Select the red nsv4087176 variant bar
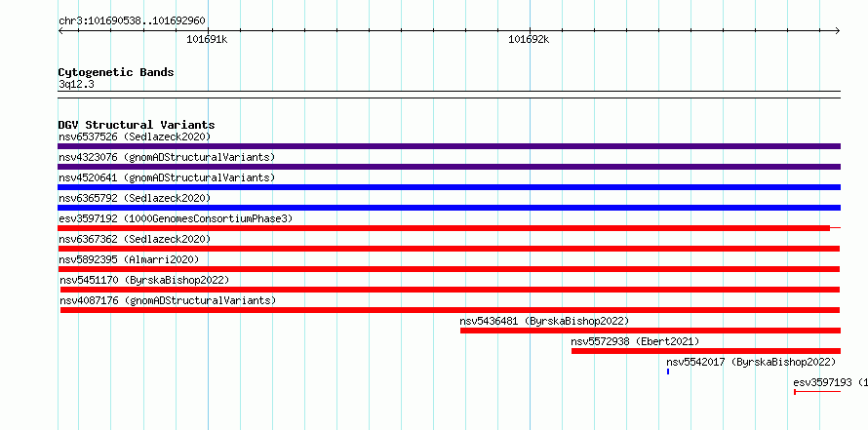 (450, 310)
